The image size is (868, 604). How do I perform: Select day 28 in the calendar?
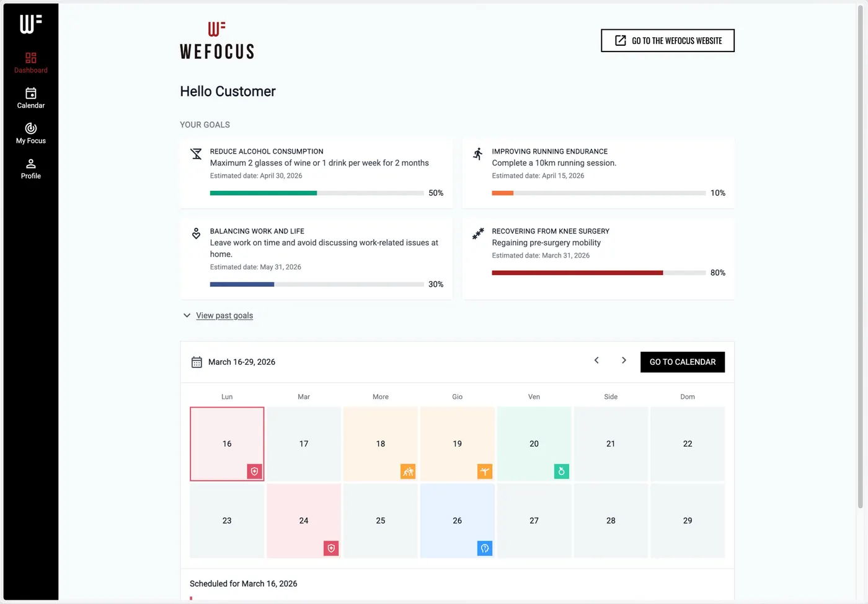coord(611,520)
